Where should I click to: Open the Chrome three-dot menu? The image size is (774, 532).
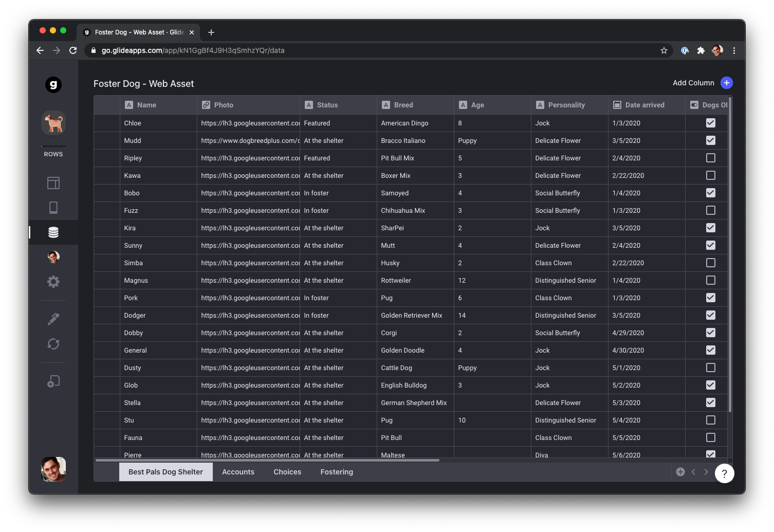click(734, 50)
